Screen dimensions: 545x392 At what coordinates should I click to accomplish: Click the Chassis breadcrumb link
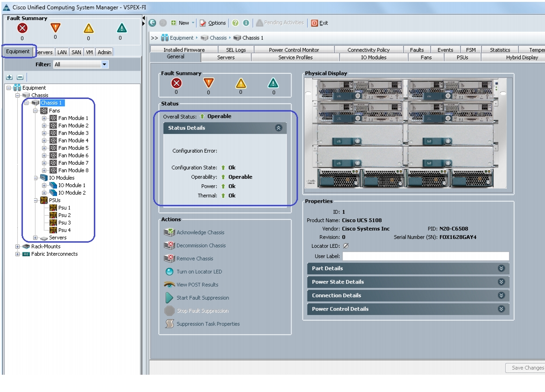point(218,38)
